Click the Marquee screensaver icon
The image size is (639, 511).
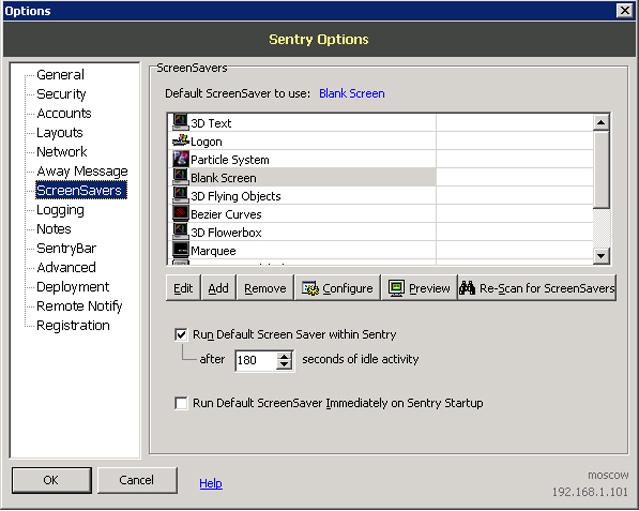(x=180, y=250)
